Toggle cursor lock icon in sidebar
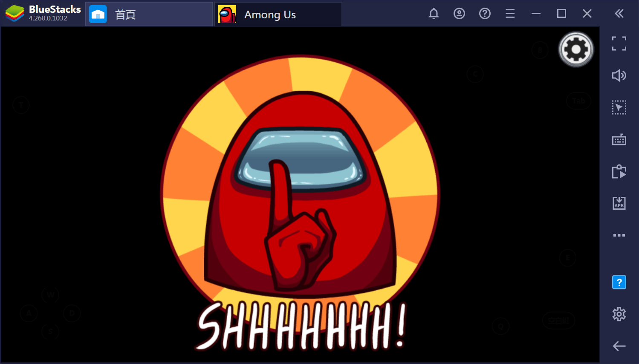Viewport: 639px width, 364px height. point(619,107)
